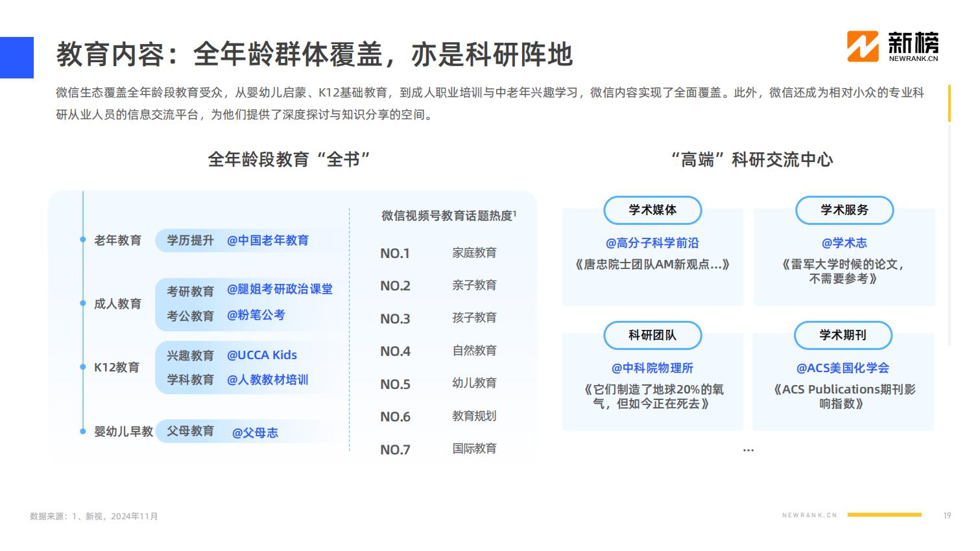
Task: Open the @人教教材培训 account link
Action: [x=268, y=380]
